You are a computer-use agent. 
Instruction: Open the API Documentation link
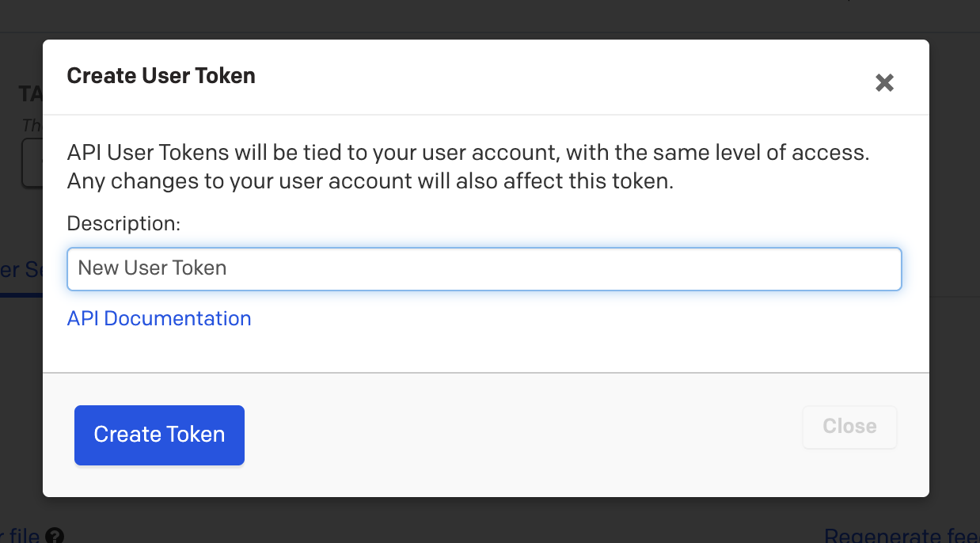pyautogui.click(x=159, y=318)
